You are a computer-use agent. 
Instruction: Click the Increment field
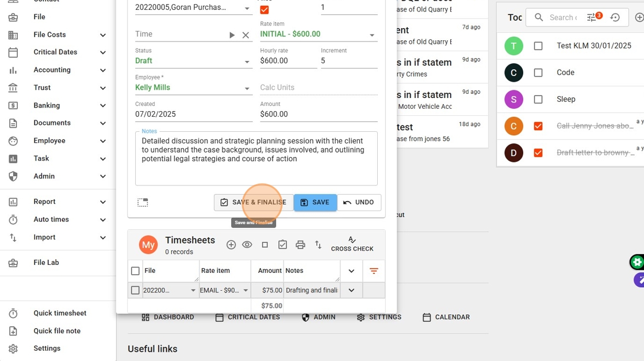(x=349, y=61)
